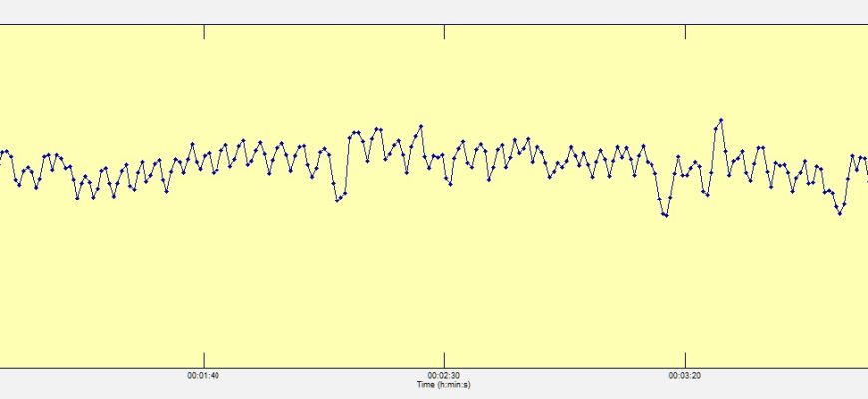
Task: Select the highest peak point after 00:03:20
Action: tap(720, 120)
